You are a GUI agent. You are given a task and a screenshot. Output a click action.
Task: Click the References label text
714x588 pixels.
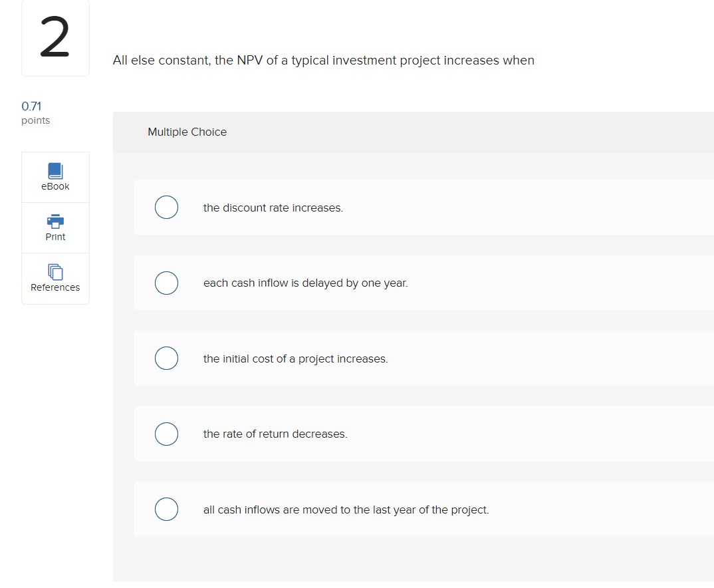coord(55,287)
